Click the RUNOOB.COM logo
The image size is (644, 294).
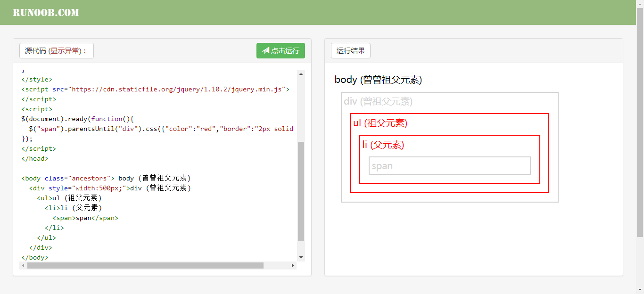(46, 13)
